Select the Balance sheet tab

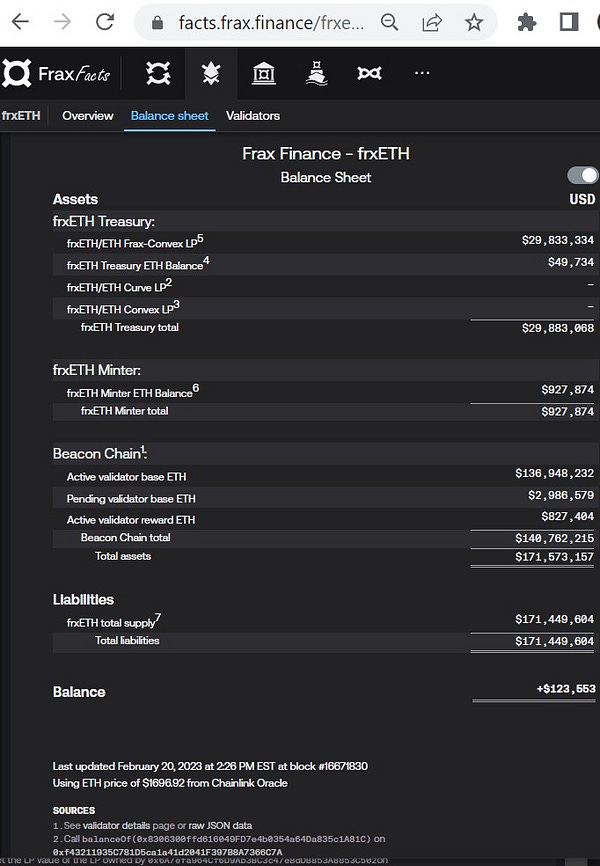[x=170, y=115]
